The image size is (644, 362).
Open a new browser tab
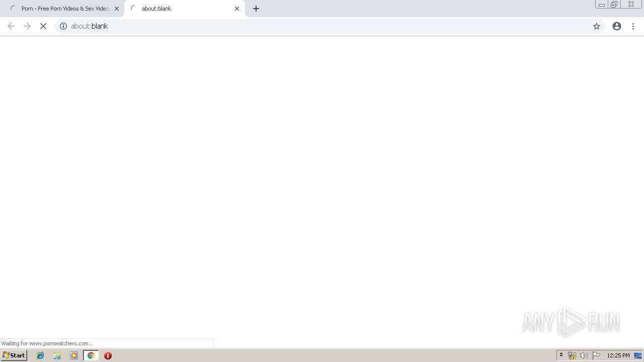(x=256, y=9)
